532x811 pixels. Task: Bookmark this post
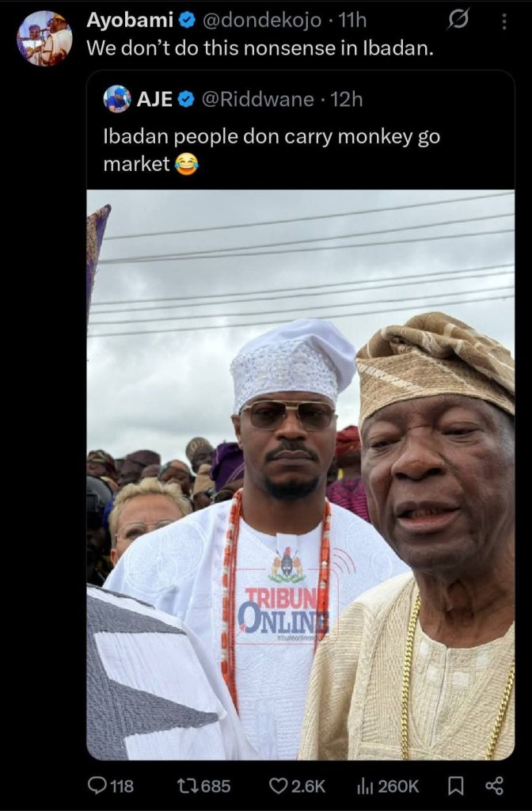[x=456, y=786]
